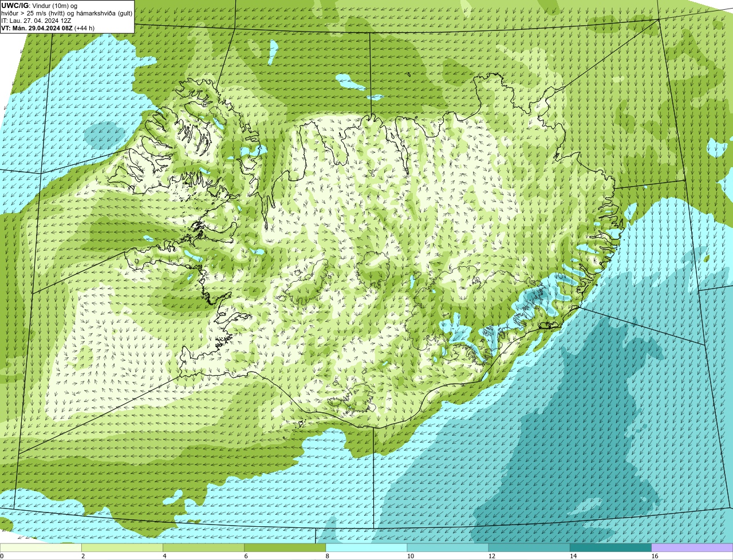Click the title text 'UWC/IG: Vindur (10m) og'
This screenshot has width=733, height=560.
[40, 6]
